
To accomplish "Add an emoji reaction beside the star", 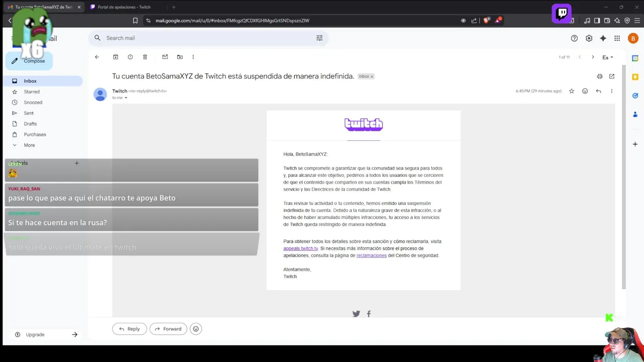I will click(x=585, y=91).
